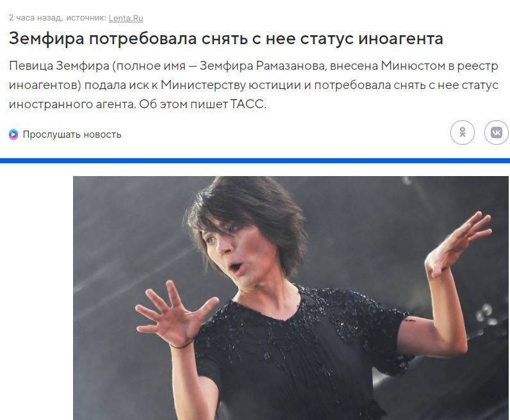Open the Lenta.Ru source link
This screenshot has width=510, height=420.
(x=126, y=18)
